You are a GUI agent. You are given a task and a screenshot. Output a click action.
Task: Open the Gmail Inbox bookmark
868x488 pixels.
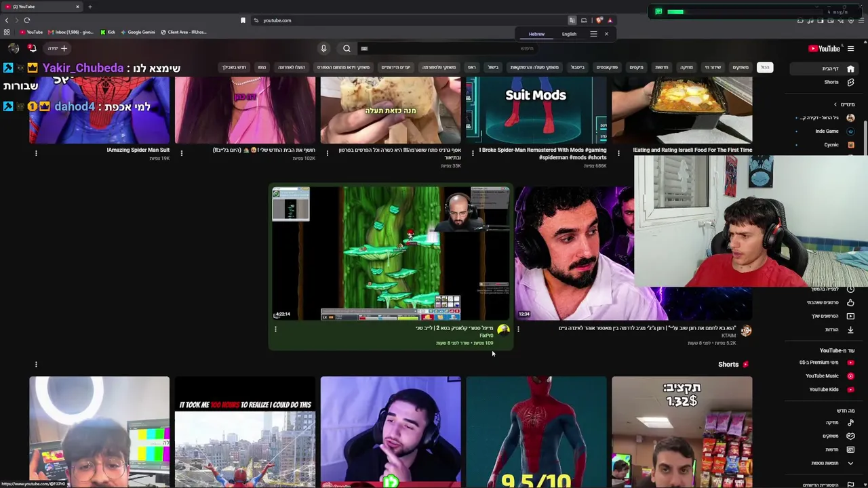(71, 32)
